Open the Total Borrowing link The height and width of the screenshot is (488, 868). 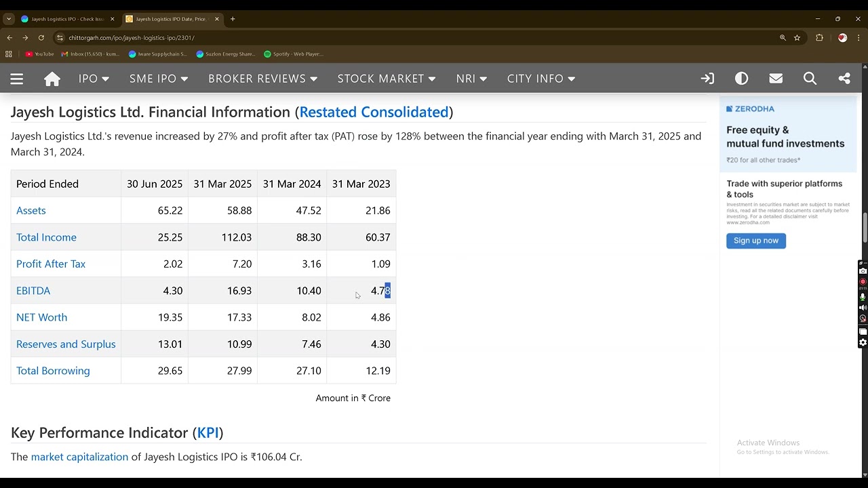pos(53,371)
